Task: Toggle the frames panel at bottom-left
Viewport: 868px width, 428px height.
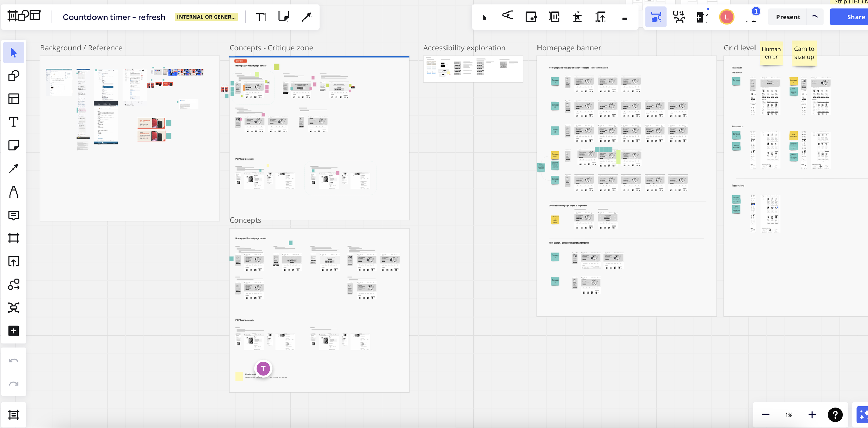Action: (14, 415)
